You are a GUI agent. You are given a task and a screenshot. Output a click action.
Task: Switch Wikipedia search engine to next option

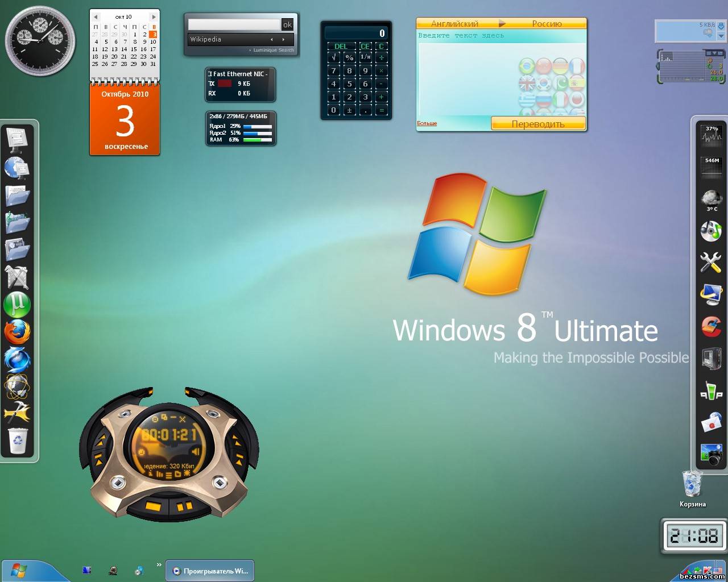(283, 39)
